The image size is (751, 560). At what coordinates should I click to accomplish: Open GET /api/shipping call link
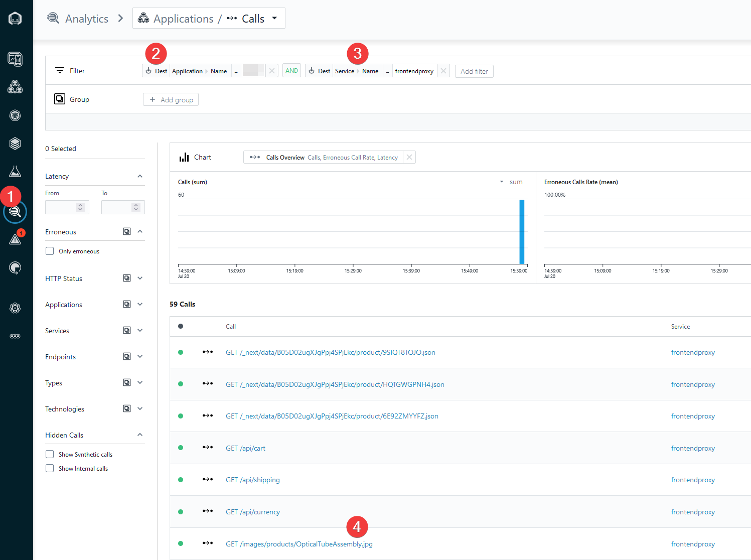click(253, 480)
